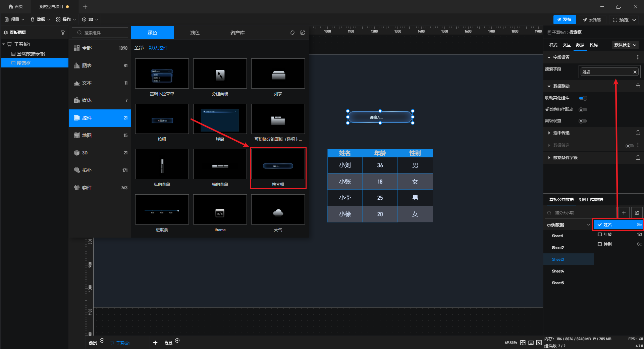Click the edit icon beside data search

click(x=637, y=213)
